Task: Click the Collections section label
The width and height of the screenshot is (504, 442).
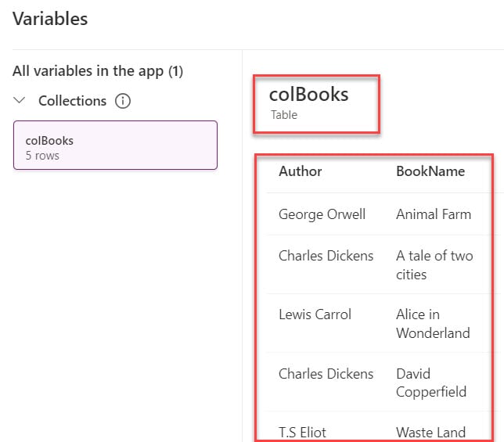Action: [72, 101]
